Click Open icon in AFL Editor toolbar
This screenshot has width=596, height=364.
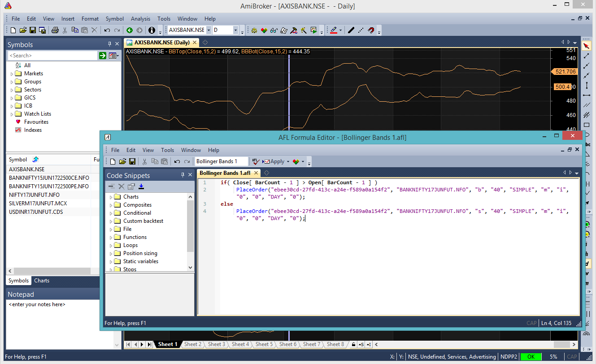122,161
